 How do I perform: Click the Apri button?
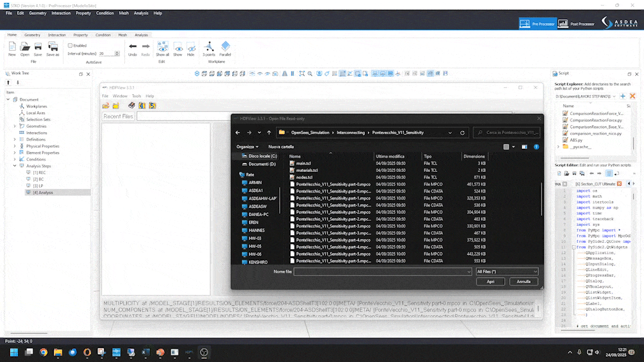(x=491, y=282)
